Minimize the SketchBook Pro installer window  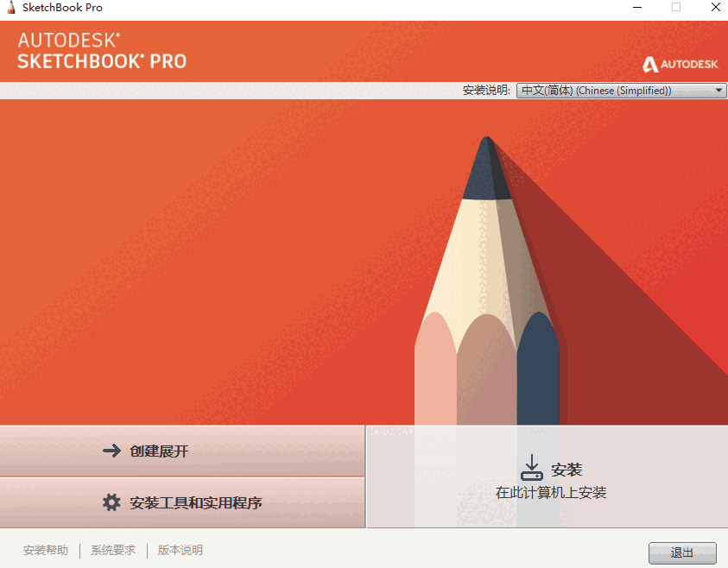click(637, 8)
